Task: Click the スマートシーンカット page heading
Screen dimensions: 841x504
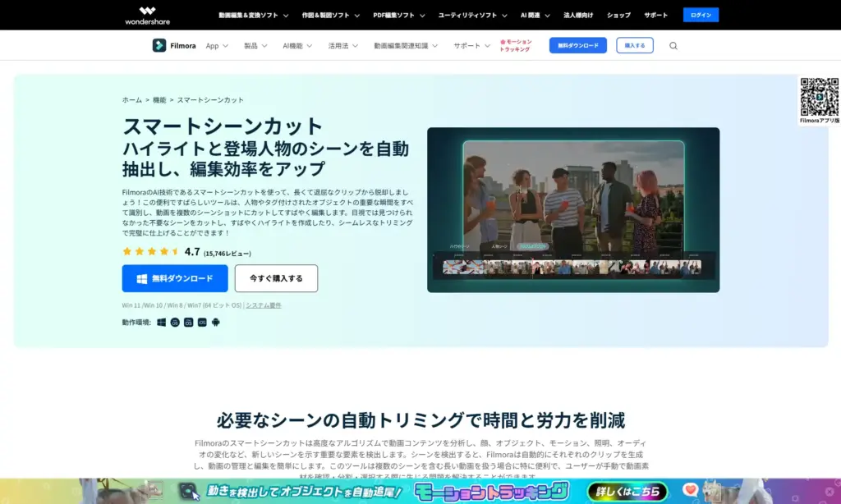Action: click(x=223, y=127)
